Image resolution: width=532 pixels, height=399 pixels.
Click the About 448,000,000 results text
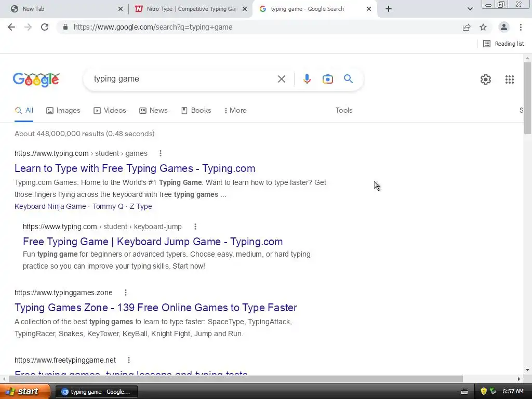tap(85, 134)
